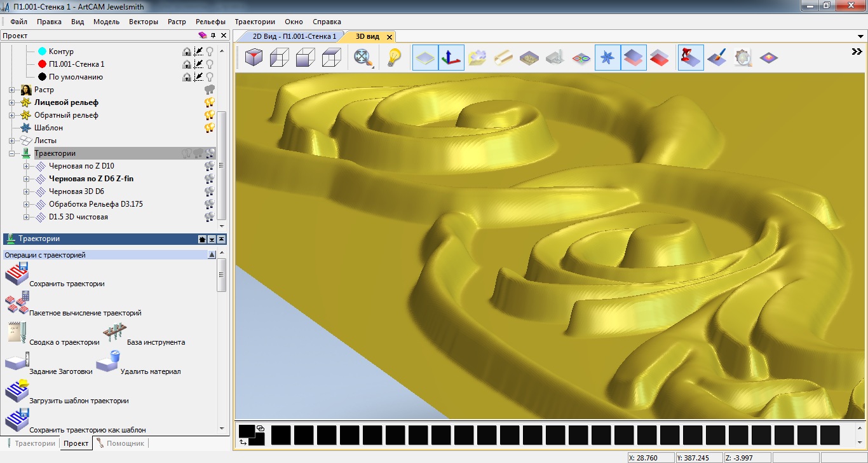Click the red layered relief icon
The image size is (868, 463).
(659, 58)
